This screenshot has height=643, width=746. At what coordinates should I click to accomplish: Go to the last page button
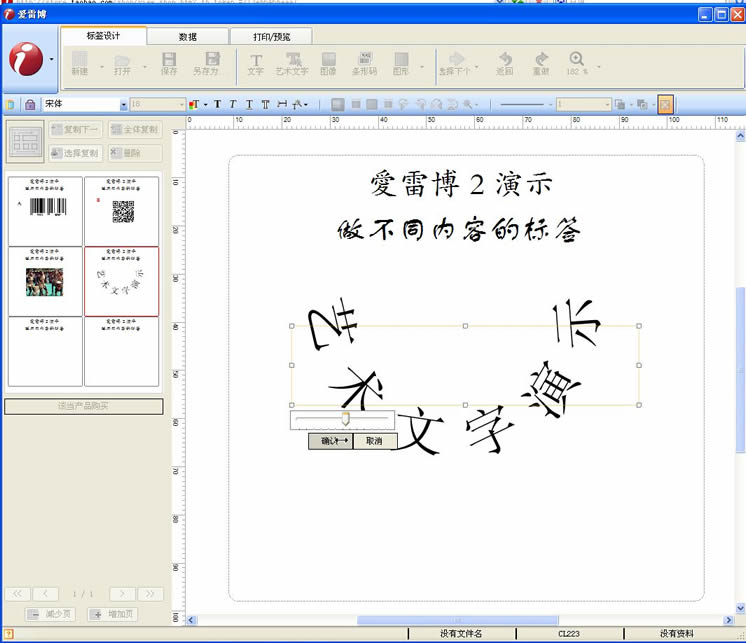pyautogui.click(x=150, y=594)
